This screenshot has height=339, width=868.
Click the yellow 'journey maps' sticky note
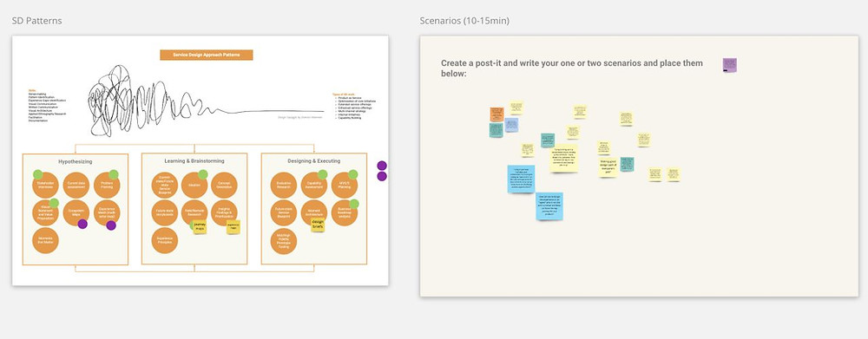(x=200, y=227)
